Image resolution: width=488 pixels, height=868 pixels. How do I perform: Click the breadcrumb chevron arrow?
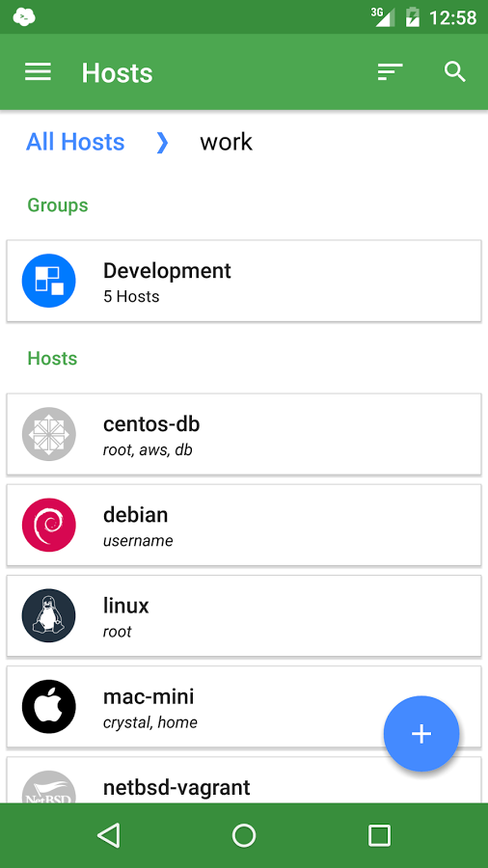click(x=162, y=143)
